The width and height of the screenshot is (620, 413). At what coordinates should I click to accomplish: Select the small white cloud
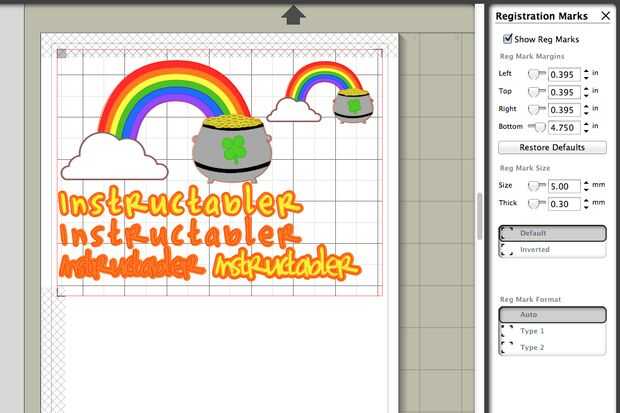pos(294,110)
